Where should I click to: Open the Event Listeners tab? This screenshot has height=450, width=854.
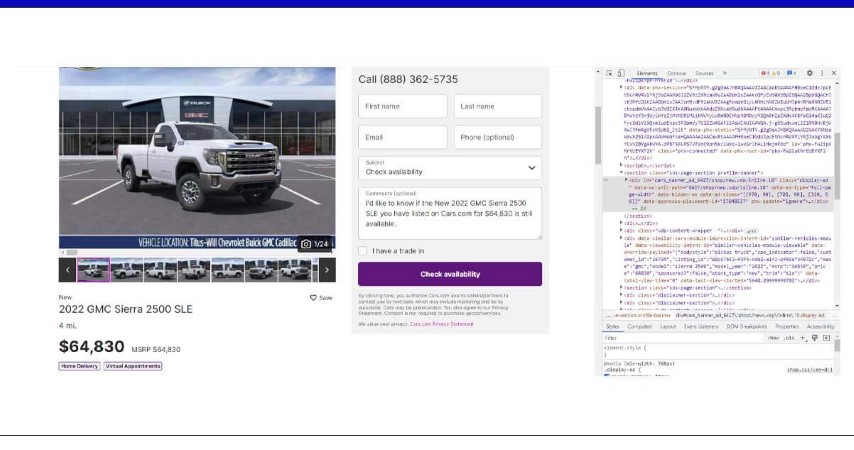701,326
